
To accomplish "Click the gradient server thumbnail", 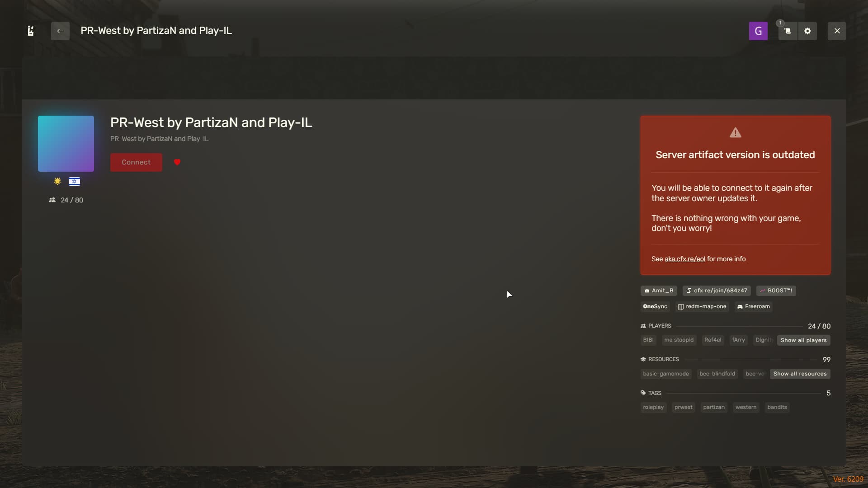I will click(66, 144).
